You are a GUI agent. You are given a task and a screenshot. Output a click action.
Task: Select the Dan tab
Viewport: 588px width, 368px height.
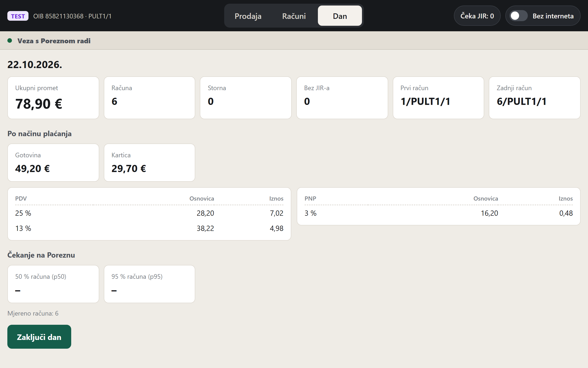tap(340, 16)
